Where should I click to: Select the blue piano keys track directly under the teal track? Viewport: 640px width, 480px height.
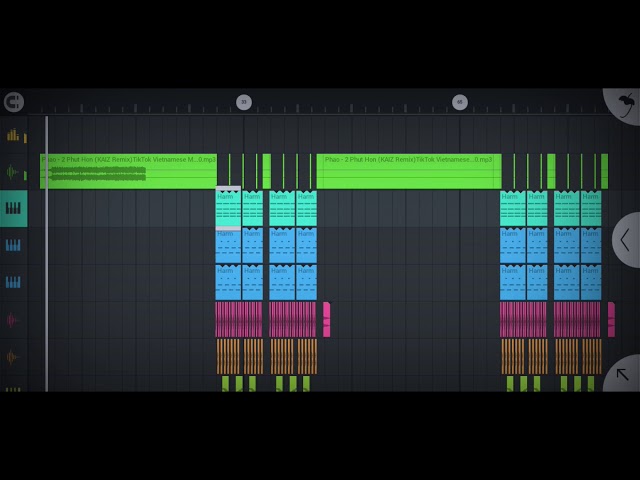tap(13, 245)
